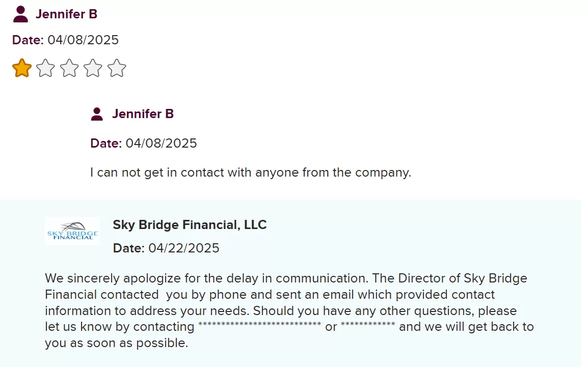Image resolution: width=588 pixels, height=370 pixels.
Task: Click the top reviewer profile icon
Action: coord(20,14)
